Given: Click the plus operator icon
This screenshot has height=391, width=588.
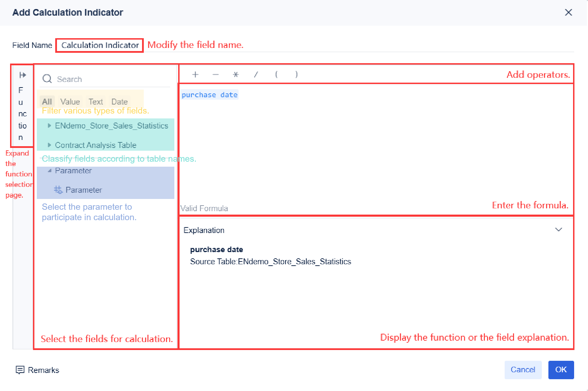Looking at the screenshot, I should (196, 74).
